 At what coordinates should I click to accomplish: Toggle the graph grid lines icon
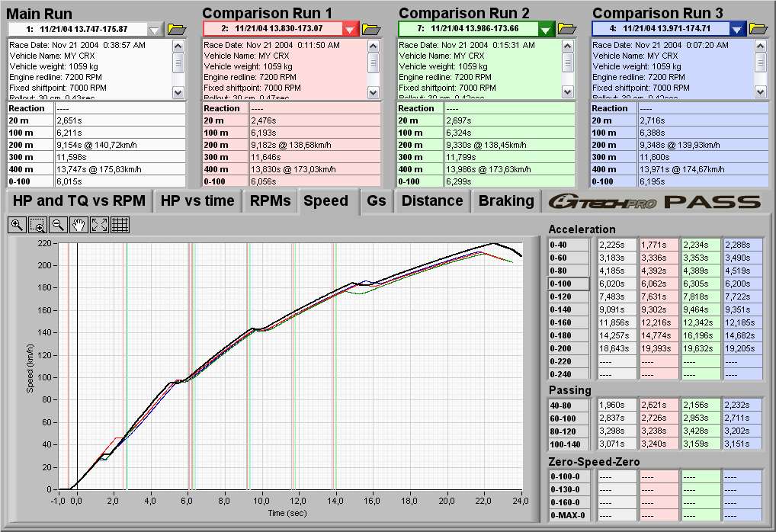(x=120, y=225)
